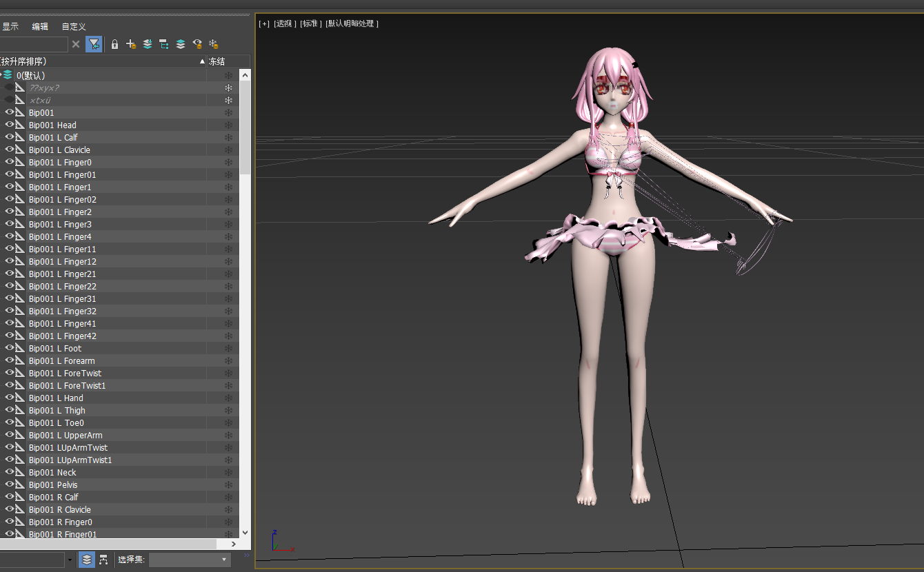
Task: Open the 自定义 menu
Action: tap(74, 27)
